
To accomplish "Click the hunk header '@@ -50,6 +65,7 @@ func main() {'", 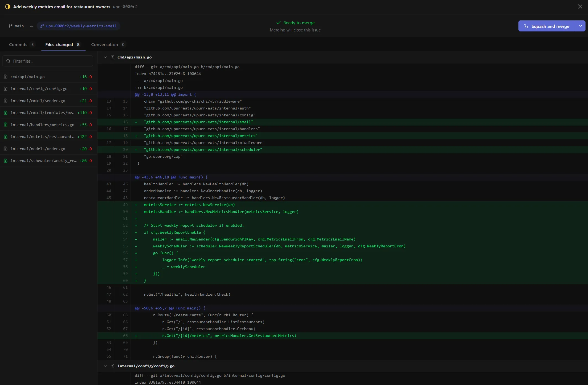I will (x=343, y=308).
